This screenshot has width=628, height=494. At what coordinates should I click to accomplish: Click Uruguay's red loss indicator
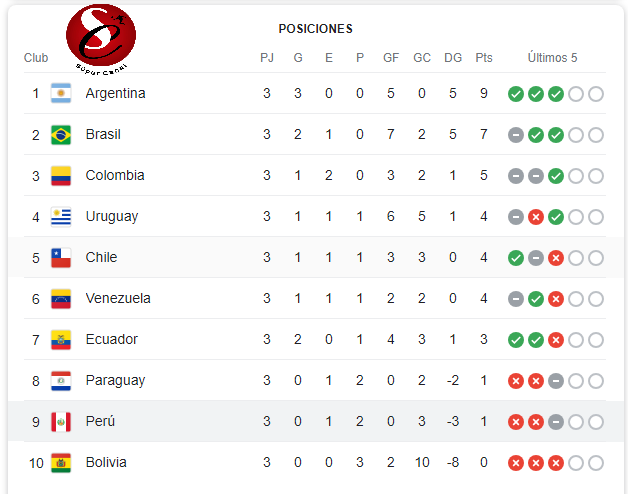pyautogui.click(x=536, y=217)
